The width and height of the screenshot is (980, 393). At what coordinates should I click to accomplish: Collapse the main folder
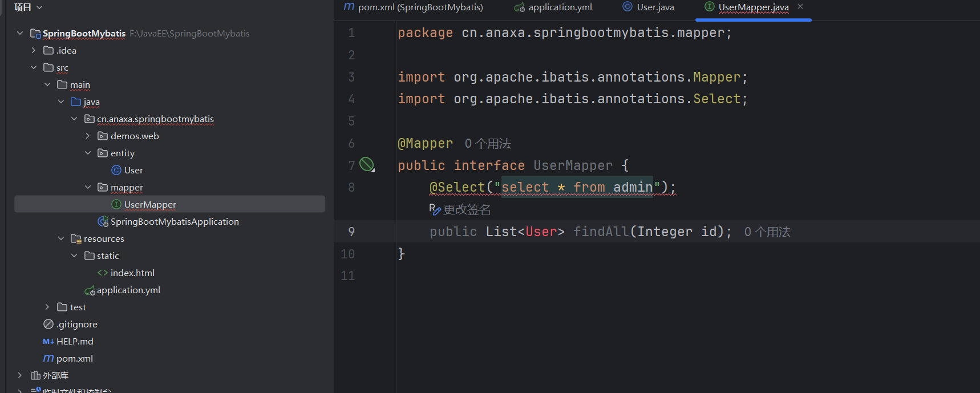pos(47,84)
